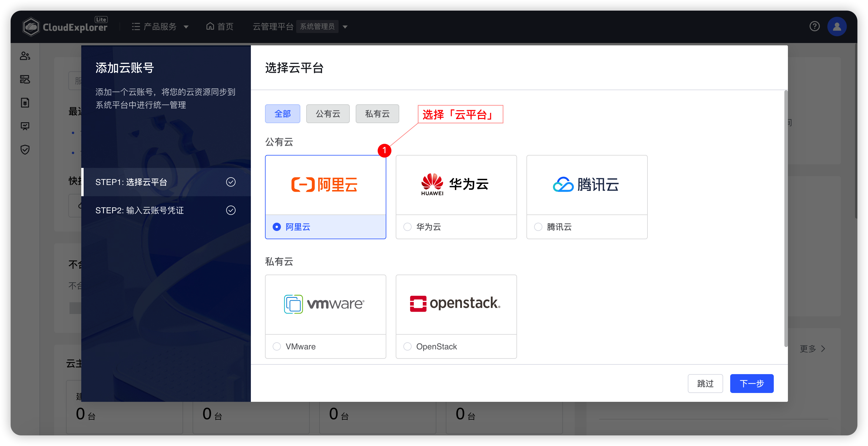Screen dimensions: 868x446
Task: Click the 首页 home icon in top bar
Action: pos(210,26)
